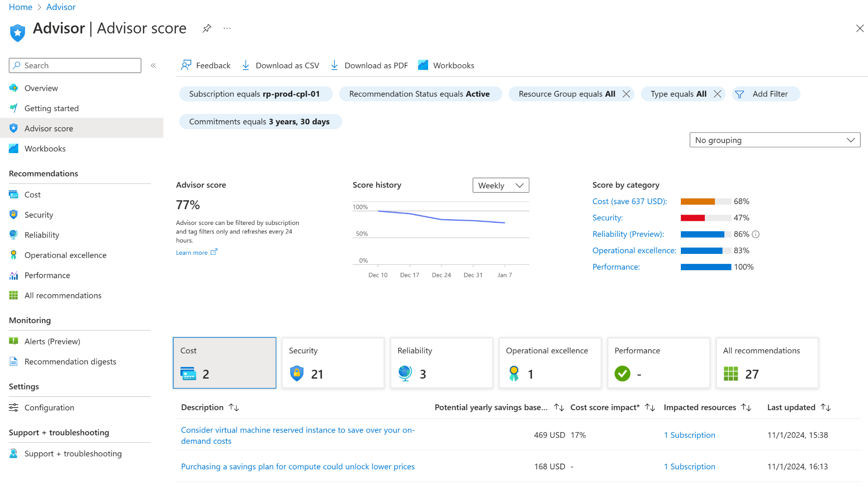
Task: Select Cost under Recommendations sidebar
Action: [x=32, y=194]
